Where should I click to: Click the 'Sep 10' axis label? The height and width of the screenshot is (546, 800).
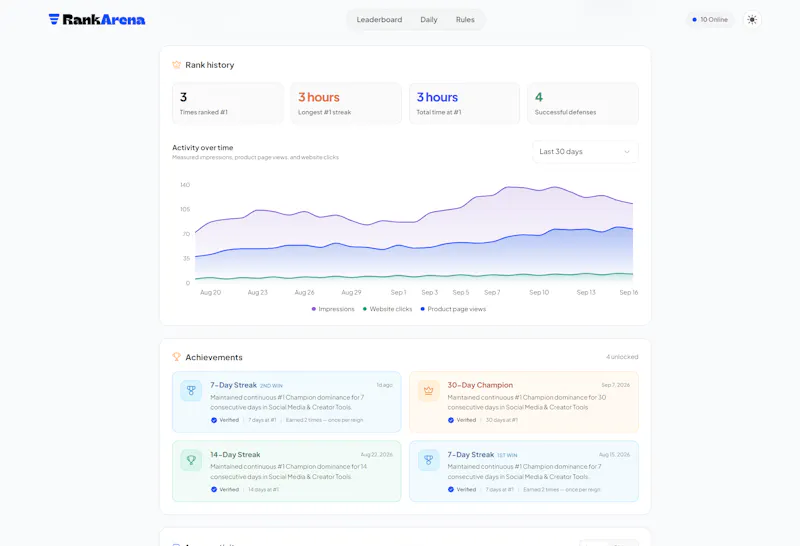pyautogui.click(x=539, y=292)
